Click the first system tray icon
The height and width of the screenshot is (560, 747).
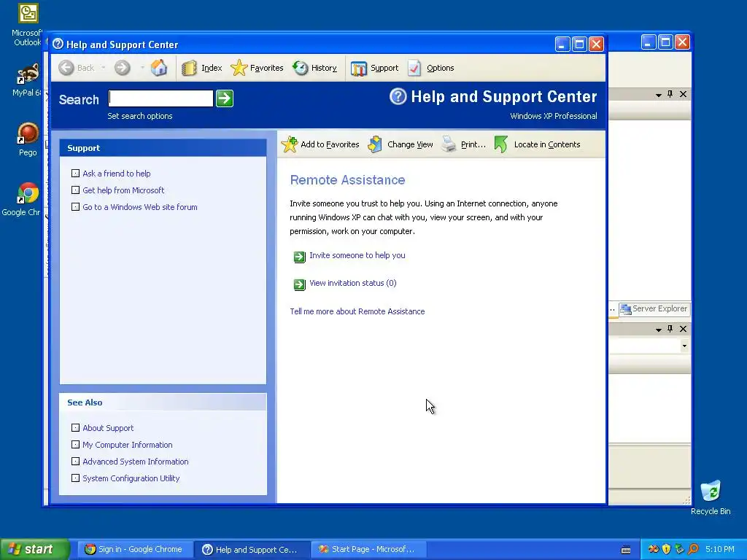[654, 549]
